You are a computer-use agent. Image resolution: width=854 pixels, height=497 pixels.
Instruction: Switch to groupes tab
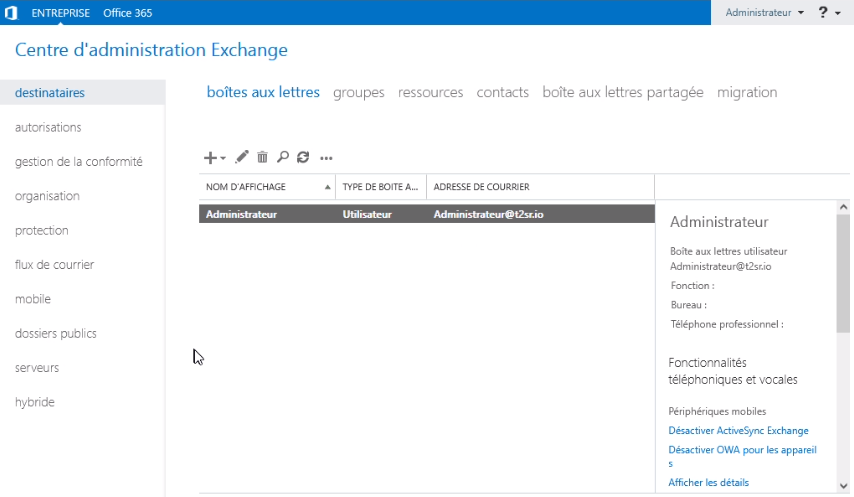[358, 93]
